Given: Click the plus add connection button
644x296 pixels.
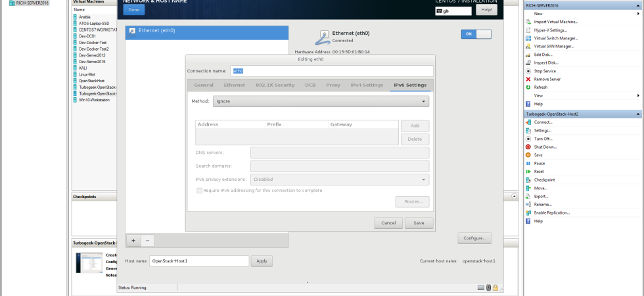Looking at the screenshot, I should (133, 241).
